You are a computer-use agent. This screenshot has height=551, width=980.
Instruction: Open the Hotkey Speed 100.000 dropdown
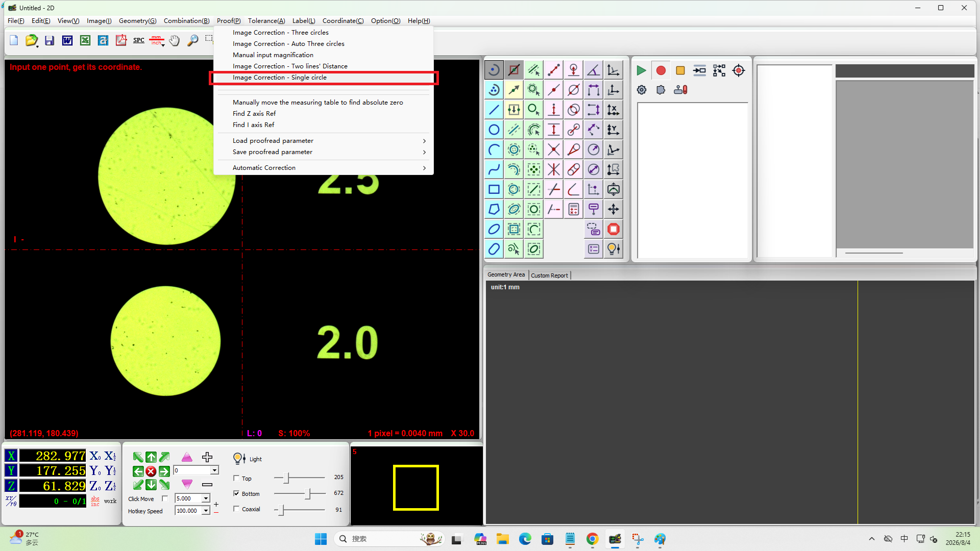pyautogui.click(x=206, y=511)
